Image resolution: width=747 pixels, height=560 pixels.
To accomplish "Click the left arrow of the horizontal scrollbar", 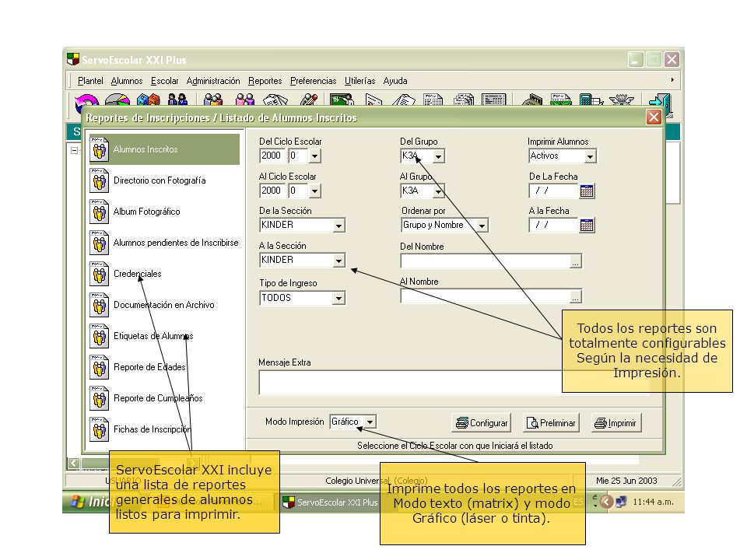I will click(x=73, y=463).
